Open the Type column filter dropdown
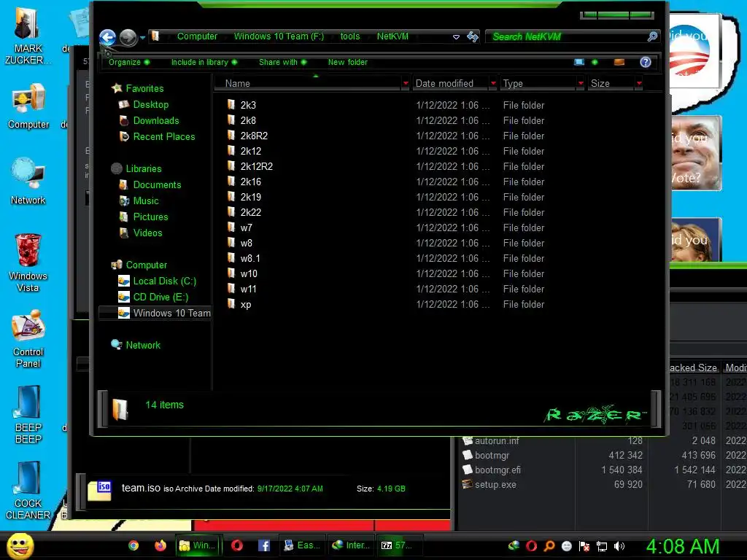 [x=580, y=84]
